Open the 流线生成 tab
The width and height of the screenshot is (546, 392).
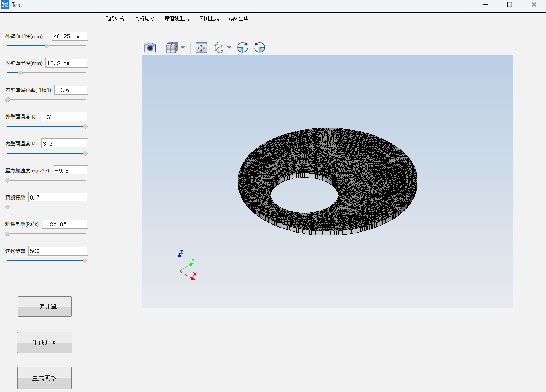pyautogui.click(x=238, y=18)
